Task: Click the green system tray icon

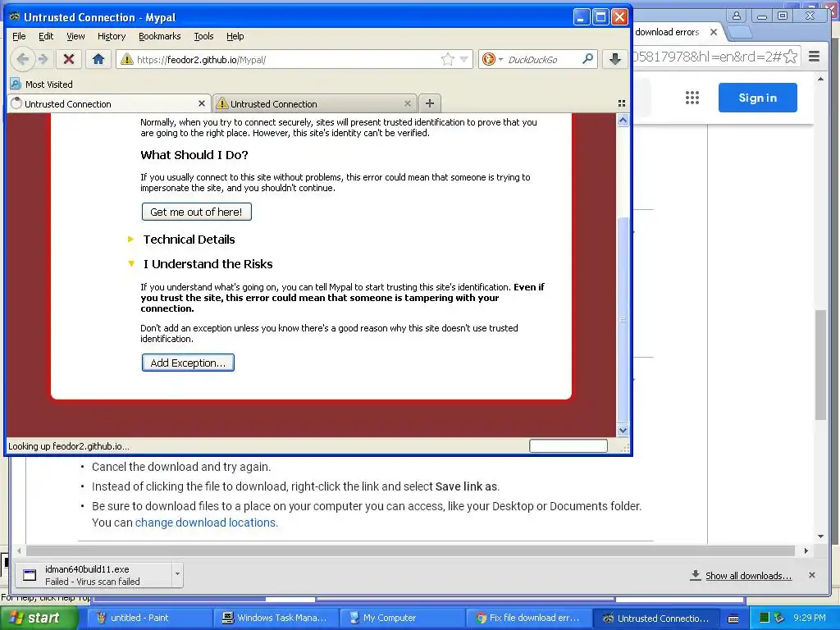Action: (x=765, y=618)
